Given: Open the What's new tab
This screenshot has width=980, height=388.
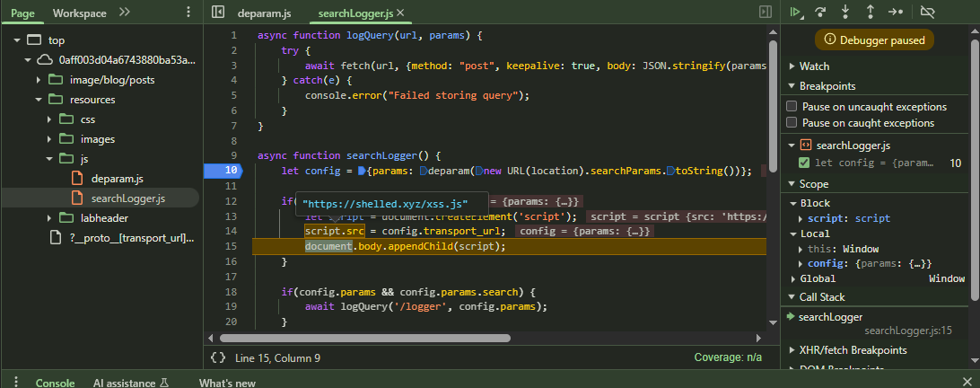Looking at the screenshot, I should coord(228,383).
